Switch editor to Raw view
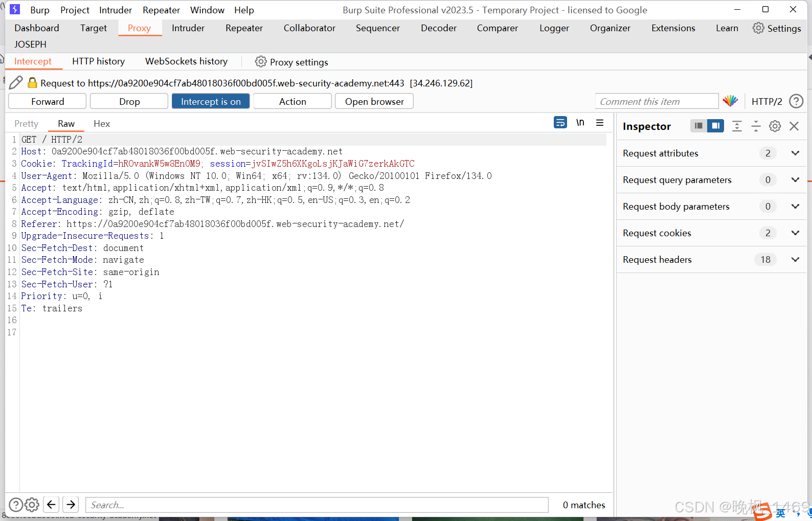The width and height of the screenshot is (812, 521). [x=66, y=124]
